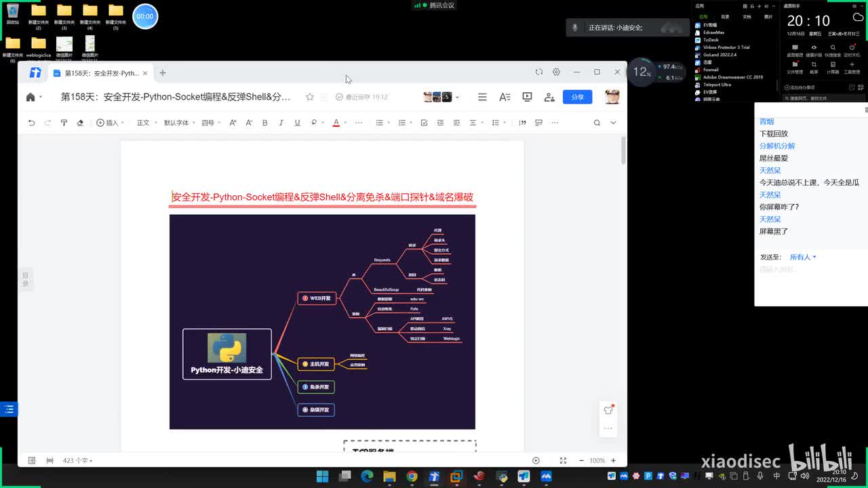
Task: Switch to the 目录 tab in the app launcher
Action: coord(725,17)
